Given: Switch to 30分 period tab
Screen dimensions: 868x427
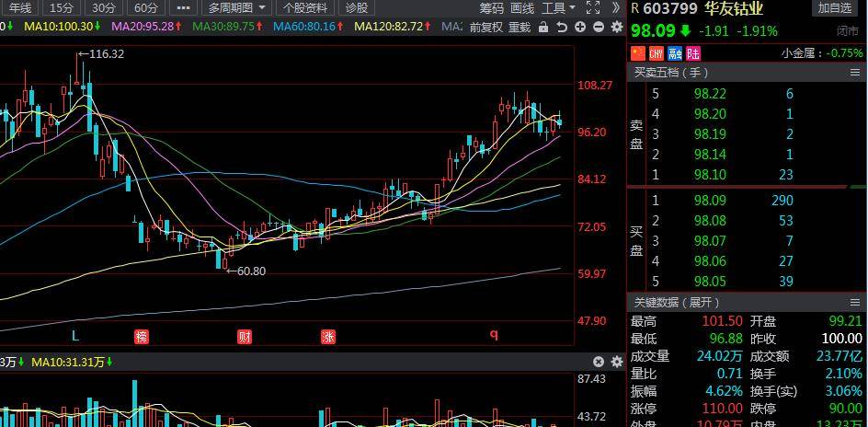Looking at the screenshot, I should pyautogui.click(x=104, y=7).
